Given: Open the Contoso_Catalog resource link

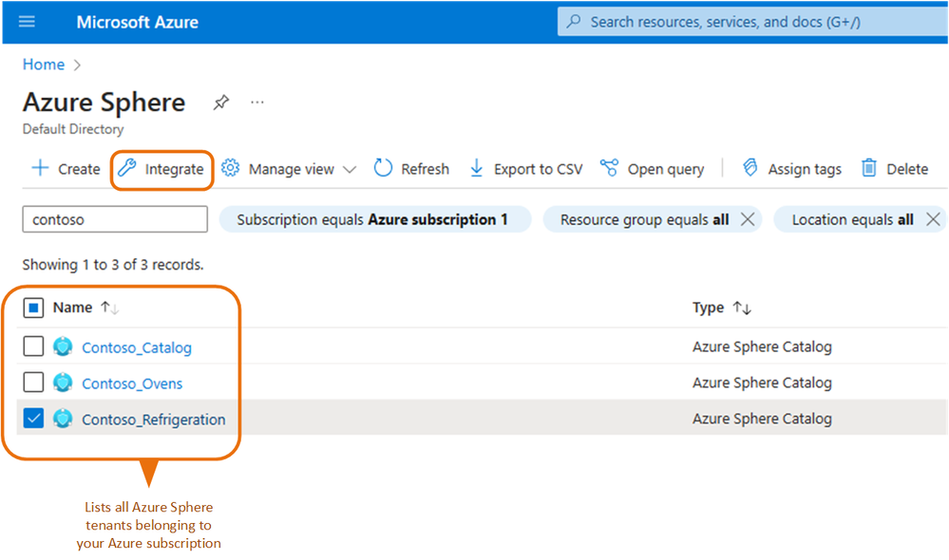Looking at the screenshot, I should tap(137, 347).
